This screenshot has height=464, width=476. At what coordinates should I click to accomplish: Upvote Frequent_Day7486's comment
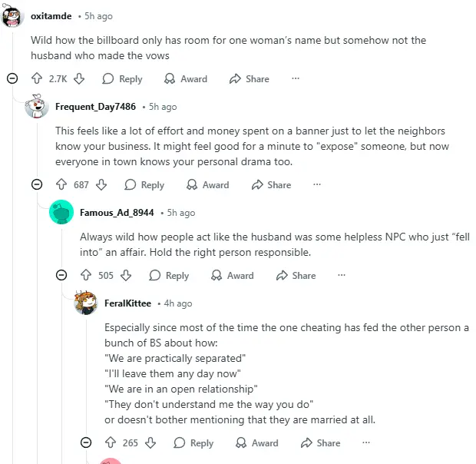[61, 184]
